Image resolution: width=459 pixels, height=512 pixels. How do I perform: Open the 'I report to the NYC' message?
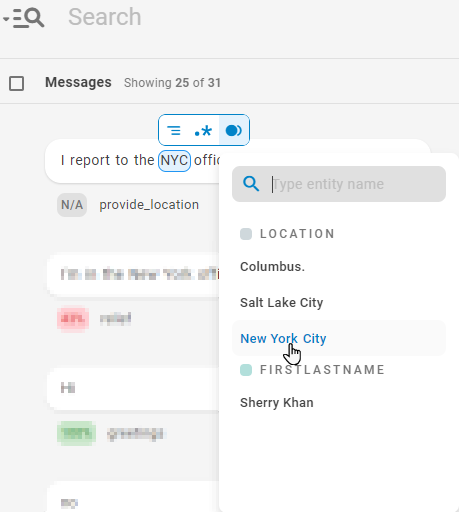(x=132, y=161)
